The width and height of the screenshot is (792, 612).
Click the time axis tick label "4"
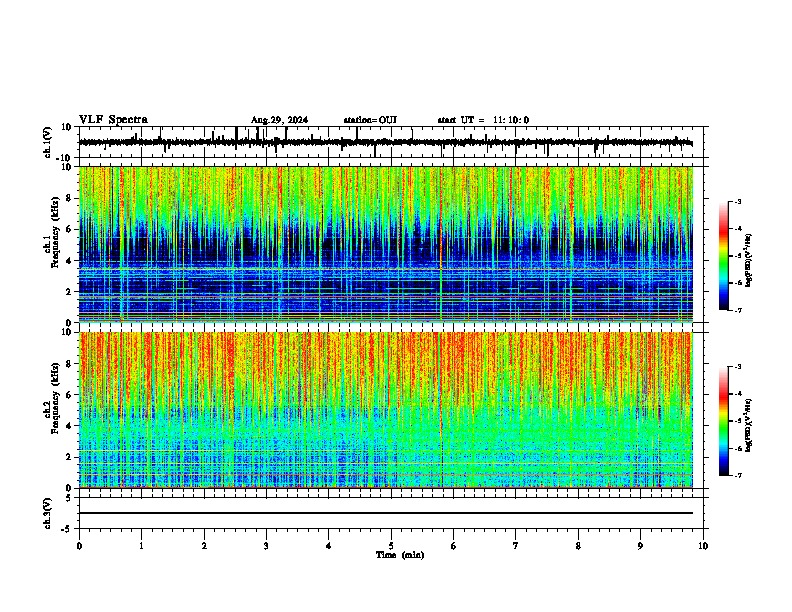tap(329, 546)
